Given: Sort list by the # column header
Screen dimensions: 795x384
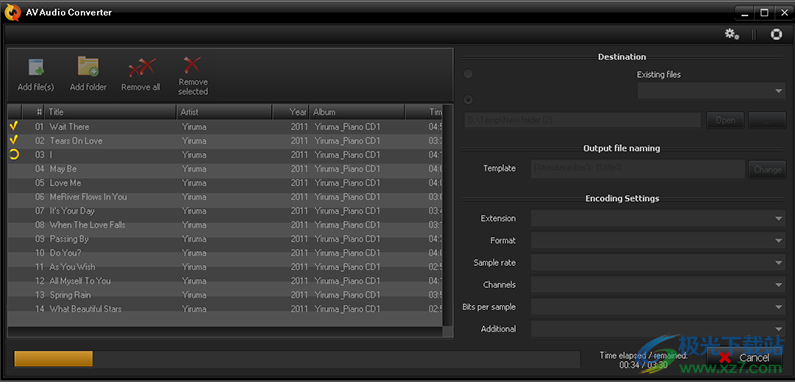Looking at the screenshot, I should [x=33, y=112].
